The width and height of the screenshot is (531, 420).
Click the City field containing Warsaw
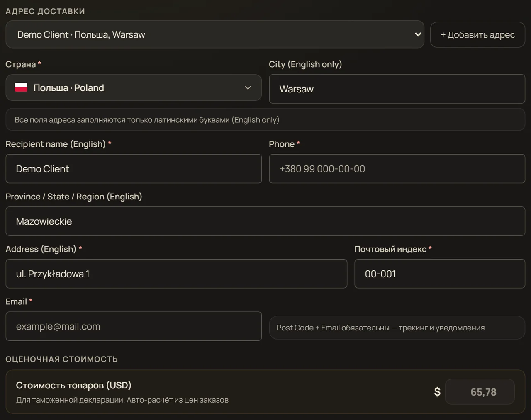pos(397,89)
